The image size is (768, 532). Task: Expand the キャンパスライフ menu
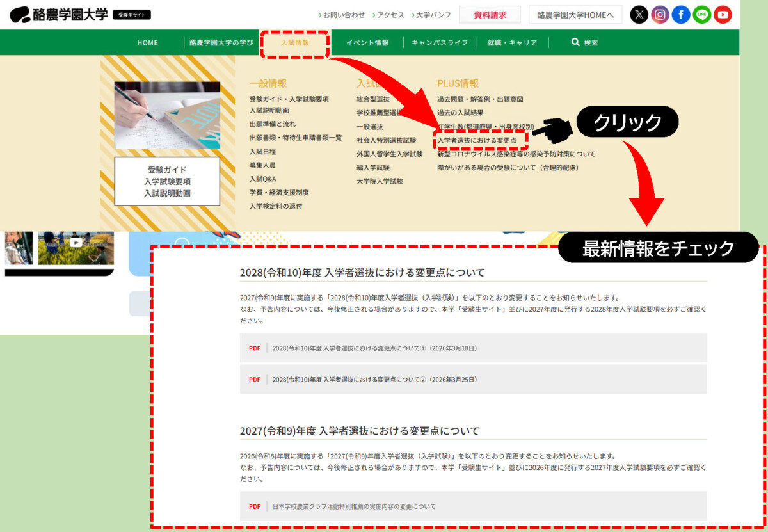[440, 43]
